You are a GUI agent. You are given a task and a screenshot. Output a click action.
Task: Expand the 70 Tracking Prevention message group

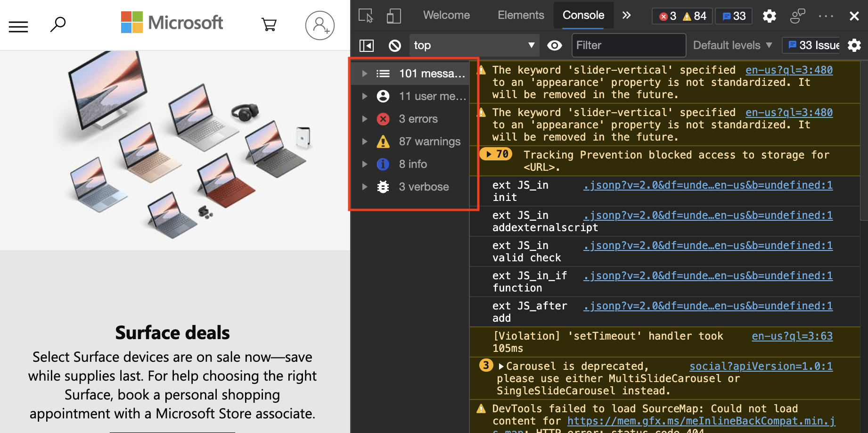(x=496, y=154)
